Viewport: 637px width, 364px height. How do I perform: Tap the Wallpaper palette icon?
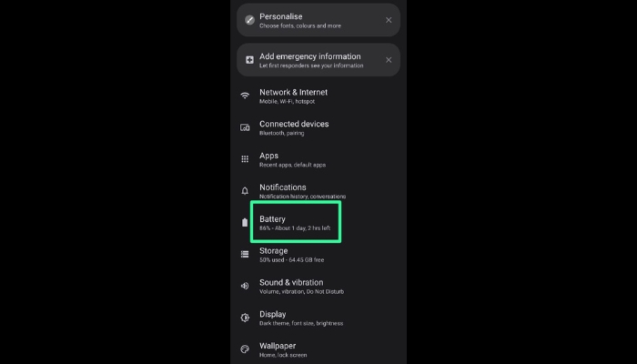245,349
